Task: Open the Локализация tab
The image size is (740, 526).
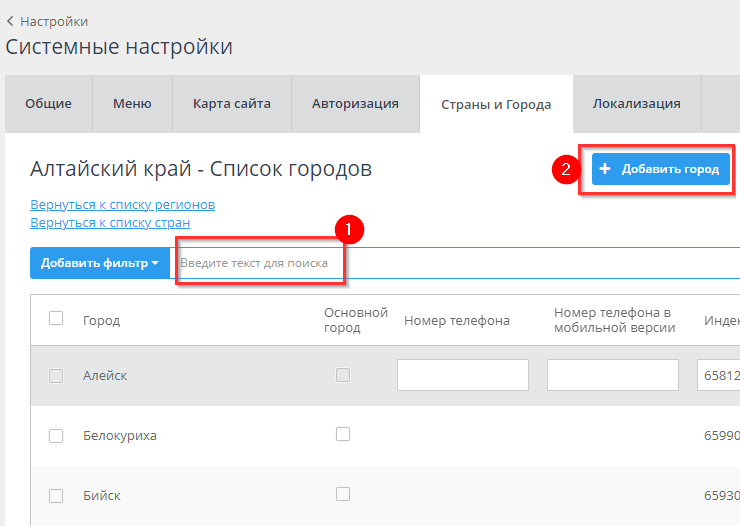Action: (x=636, y=104)
